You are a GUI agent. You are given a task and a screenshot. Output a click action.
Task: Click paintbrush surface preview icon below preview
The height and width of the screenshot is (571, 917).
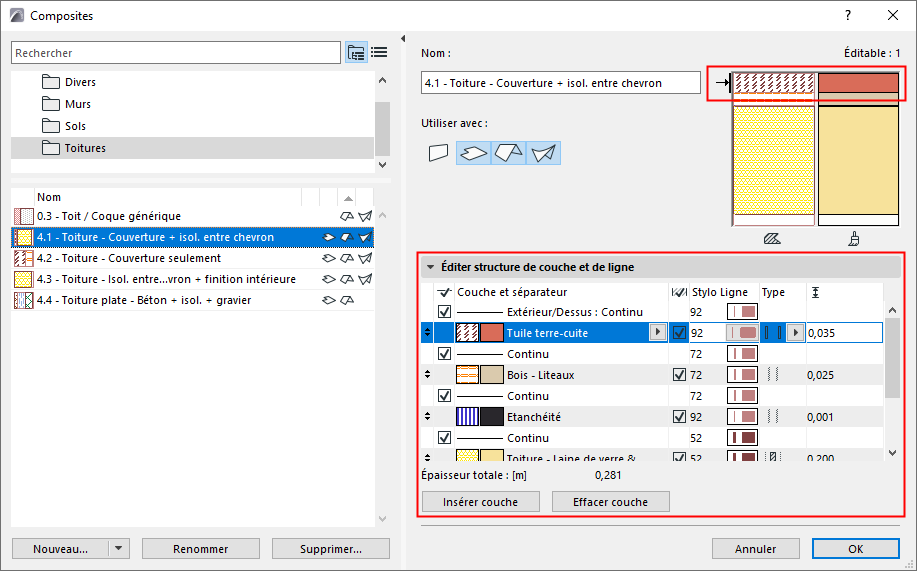pyautogui.click(x=854, y=239)
